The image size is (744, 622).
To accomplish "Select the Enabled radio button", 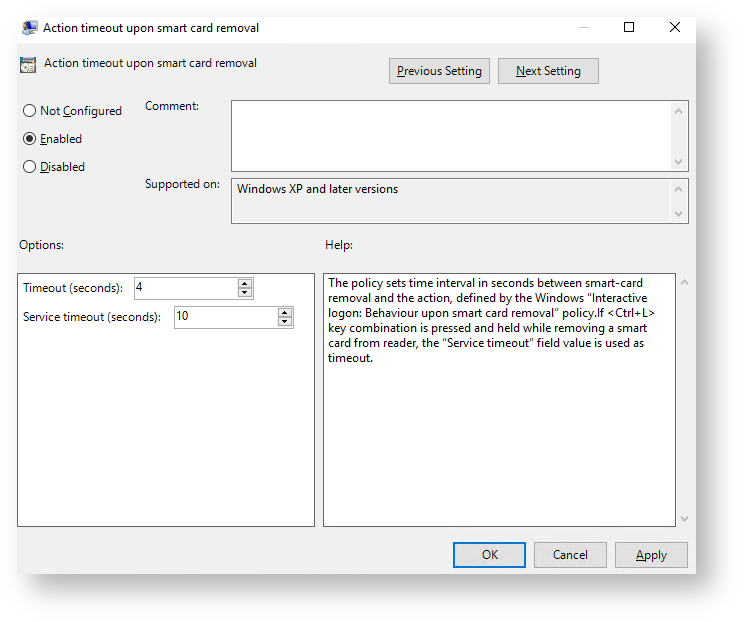I will pyautogui.click(x=30, y=139).
